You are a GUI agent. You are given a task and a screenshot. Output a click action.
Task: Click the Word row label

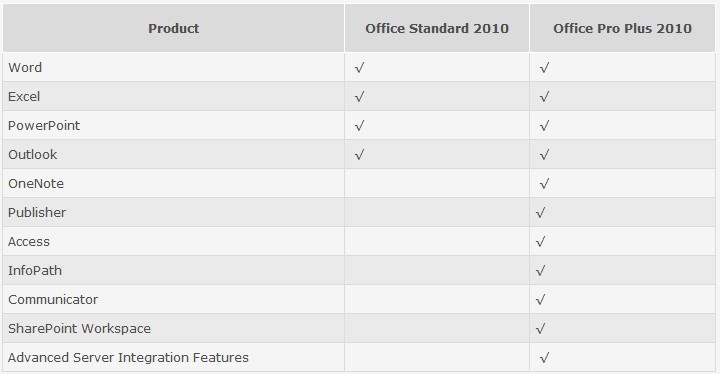[25, 68]
